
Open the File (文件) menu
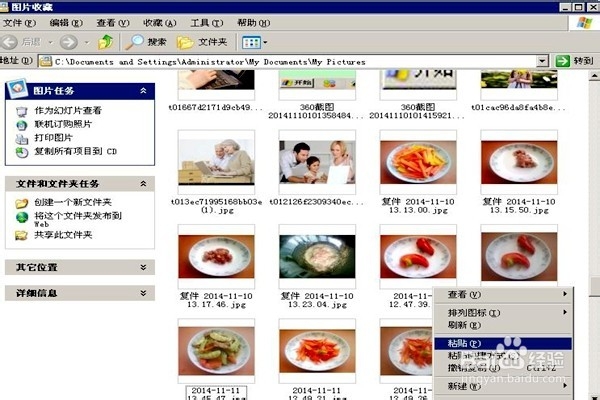(19, 23)
